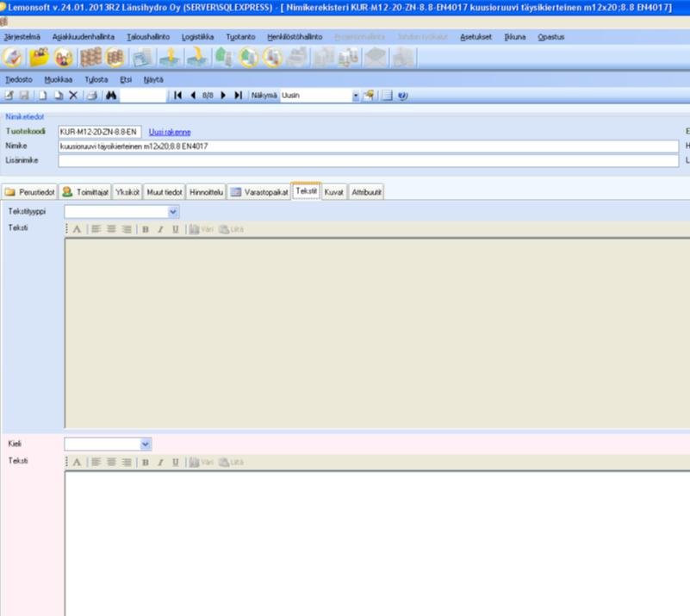Open the Taloushallinto menu

[x=148, y=37]
